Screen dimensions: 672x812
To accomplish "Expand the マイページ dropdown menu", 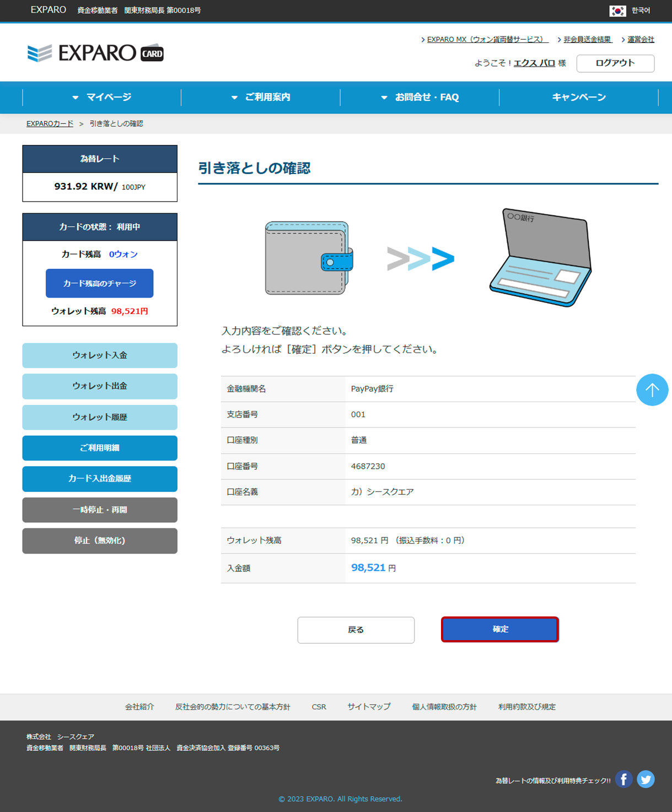I will 102,98.
